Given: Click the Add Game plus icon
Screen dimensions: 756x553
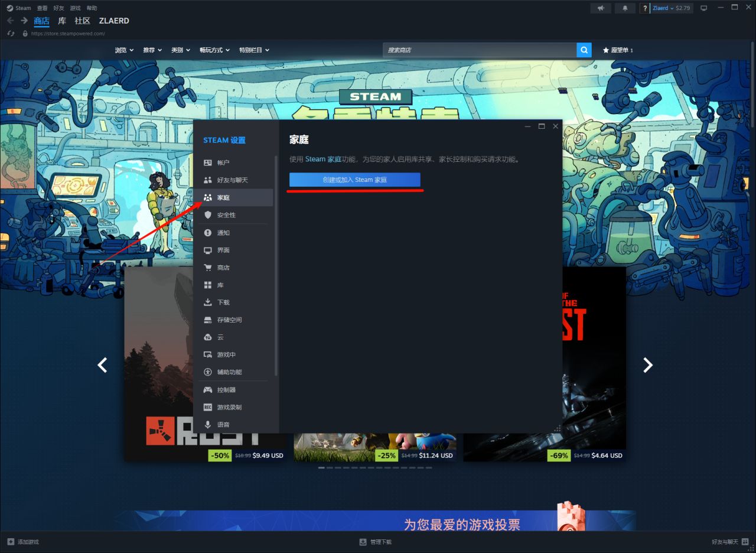Looking at the screenshot, I should [11, 542].
